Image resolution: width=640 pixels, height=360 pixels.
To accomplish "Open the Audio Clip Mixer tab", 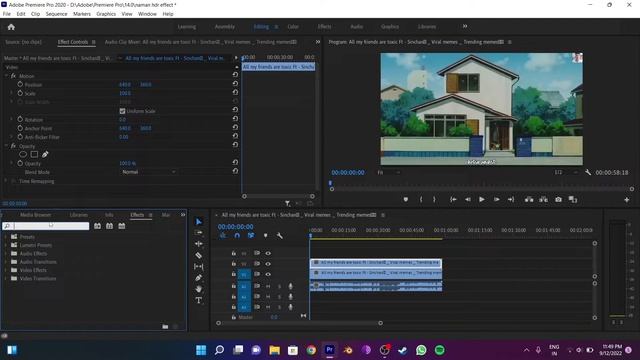I will pos(200,42).
